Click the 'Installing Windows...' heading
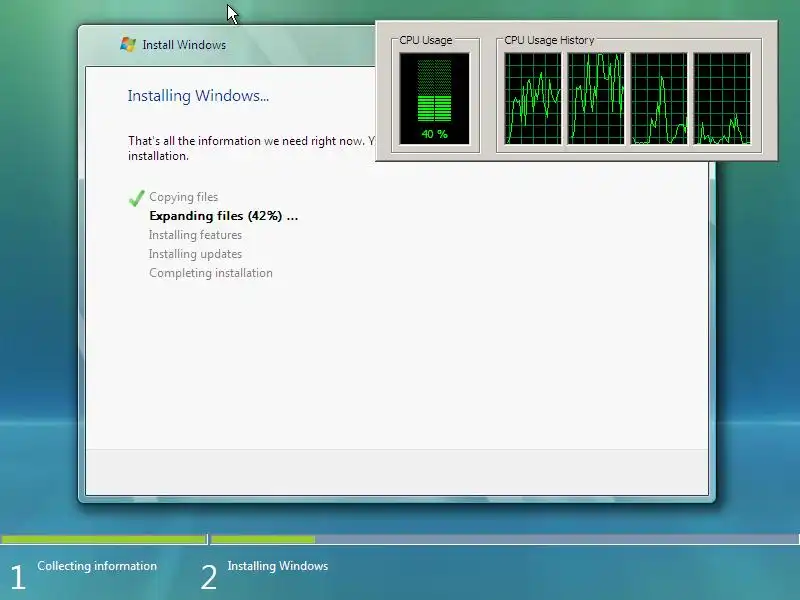Image resolution: width=800 pixels, height=600 pixels. [x=198, y=95]
